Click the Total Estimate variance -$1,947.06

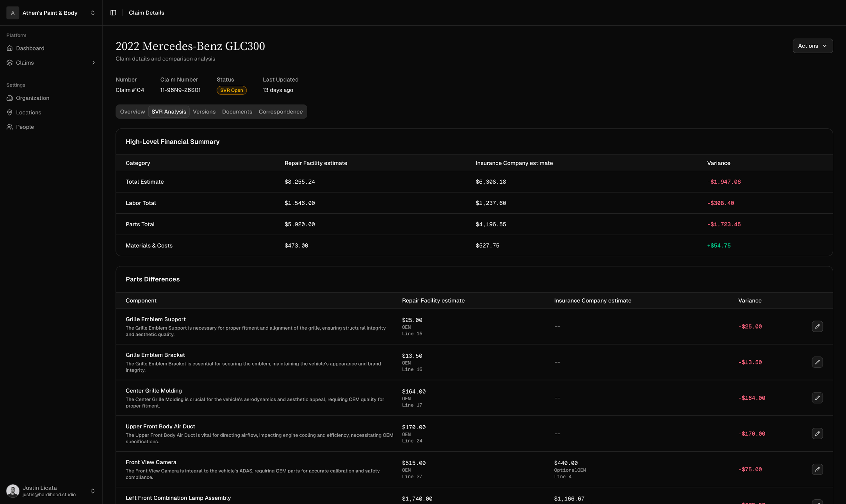click(724, 182)
